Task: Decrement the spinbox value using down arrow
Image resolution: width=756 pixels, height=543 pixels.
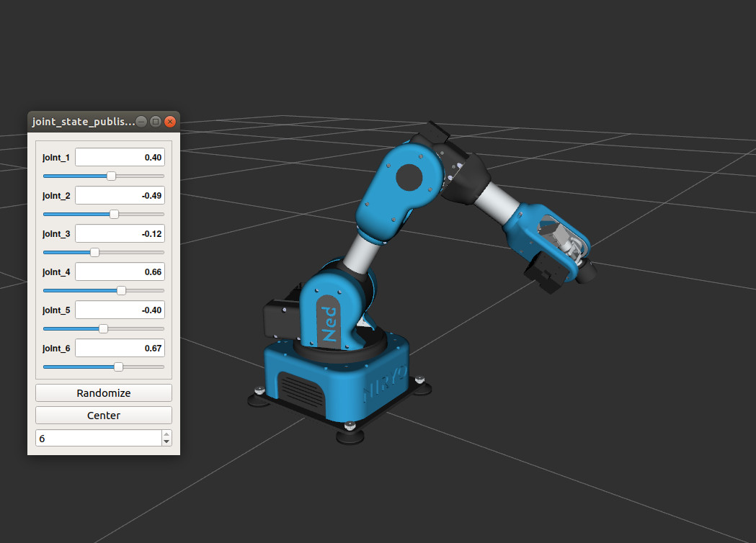Action: (x=166, y=442)
